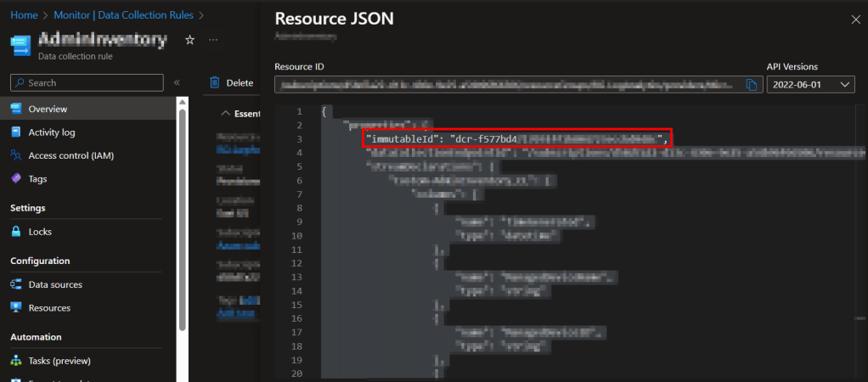
Task: Close the Resource JSON panel
Action: [854, 19]
